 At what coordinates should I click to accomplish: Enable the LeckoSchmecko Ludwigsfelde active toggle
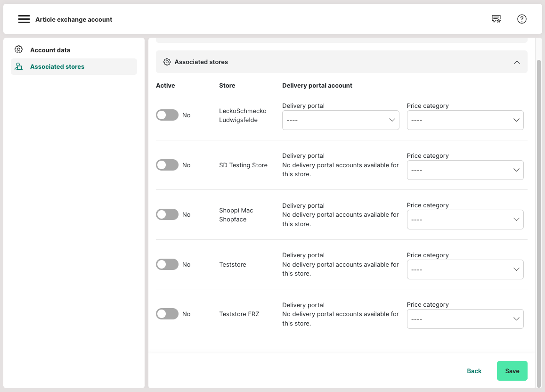click(x=167, y=115)
